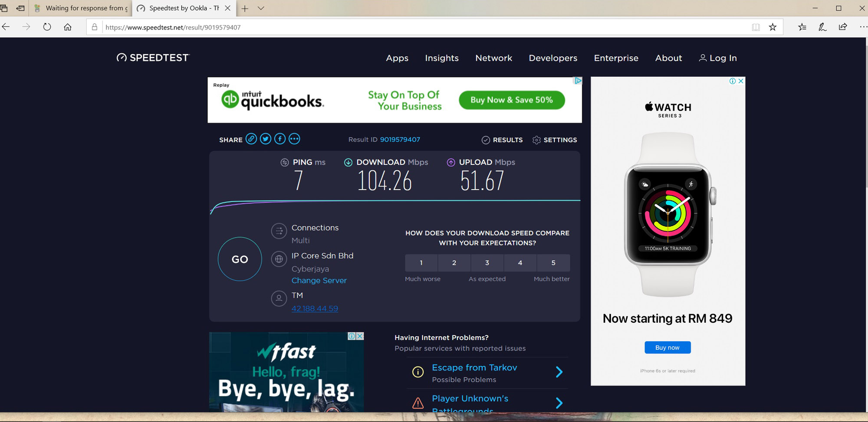
Task: Open more share options icon
Action: [x=294, y=139]
